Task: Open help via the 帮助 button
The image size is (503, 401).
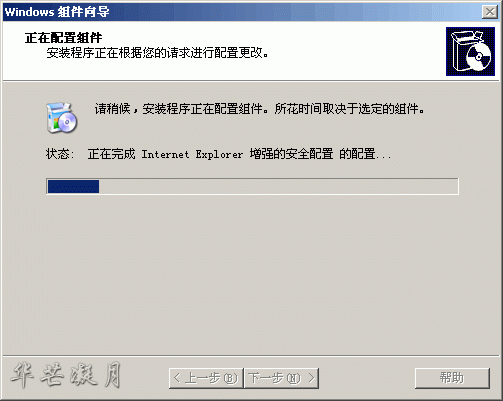Action: click(452, 378)
